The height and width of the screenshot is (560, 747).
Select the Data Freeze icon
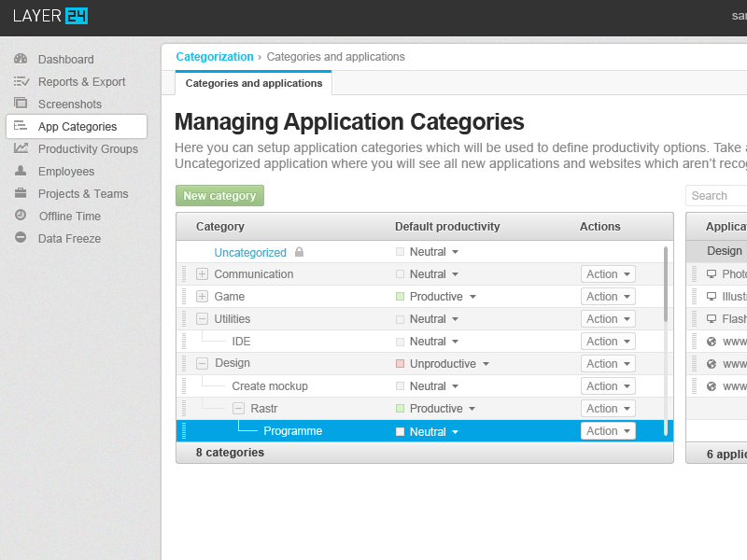(21, 238)
